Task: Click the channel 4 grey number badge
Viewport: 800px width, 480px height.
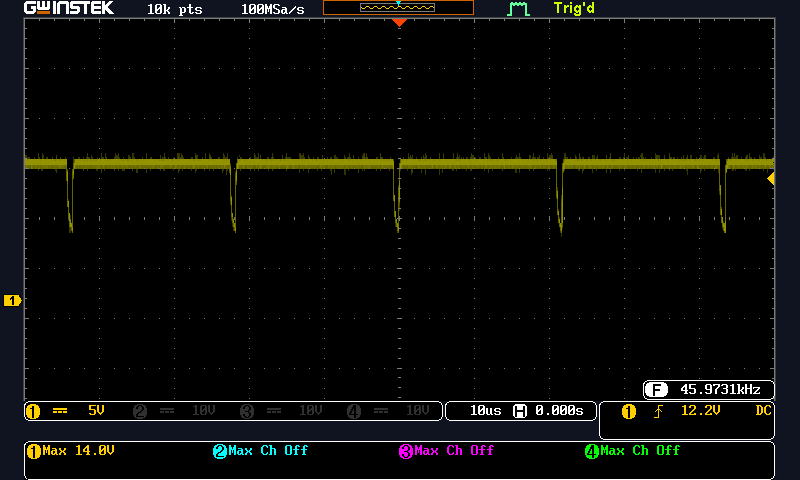Action: 354,411
